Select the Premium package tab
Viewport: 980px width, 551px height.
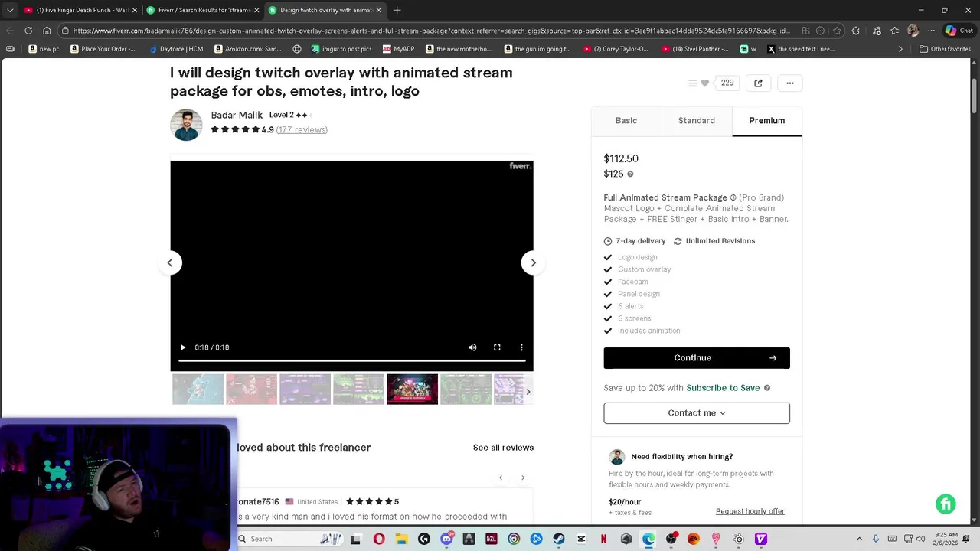[766, 120]
